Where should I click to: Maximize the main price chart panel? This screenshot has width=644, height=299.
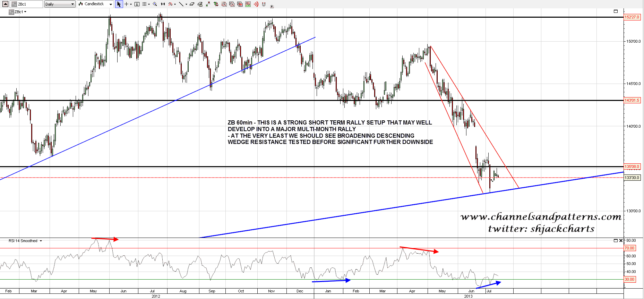pyautogui.click(x=616, y=11)
